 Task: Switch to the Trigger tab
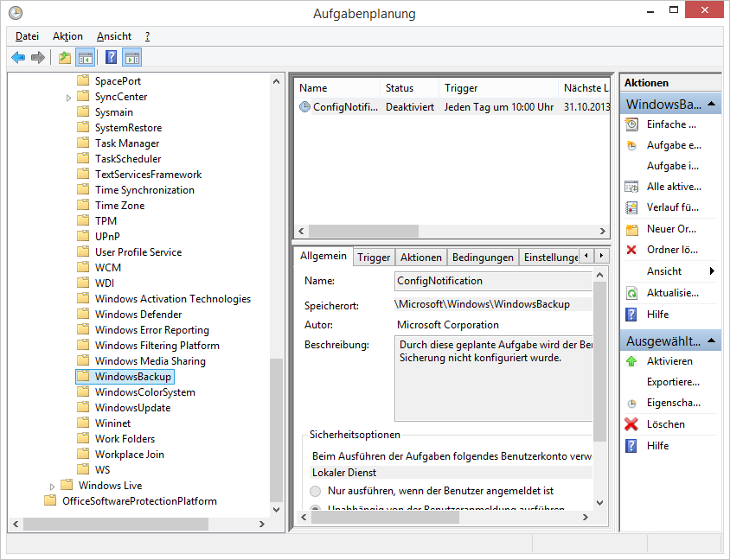coord(374,258)
